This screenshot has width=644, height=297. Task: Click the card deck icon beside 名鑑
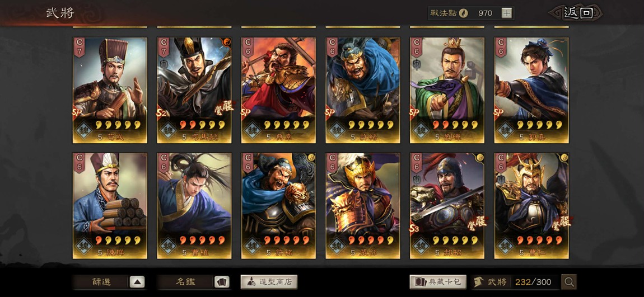coord(221,282)
